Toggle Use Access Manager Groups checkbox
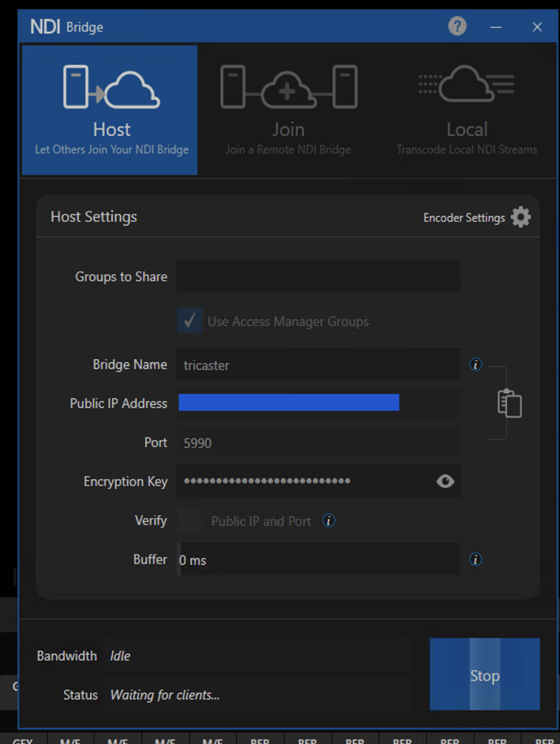 (190, 321)
